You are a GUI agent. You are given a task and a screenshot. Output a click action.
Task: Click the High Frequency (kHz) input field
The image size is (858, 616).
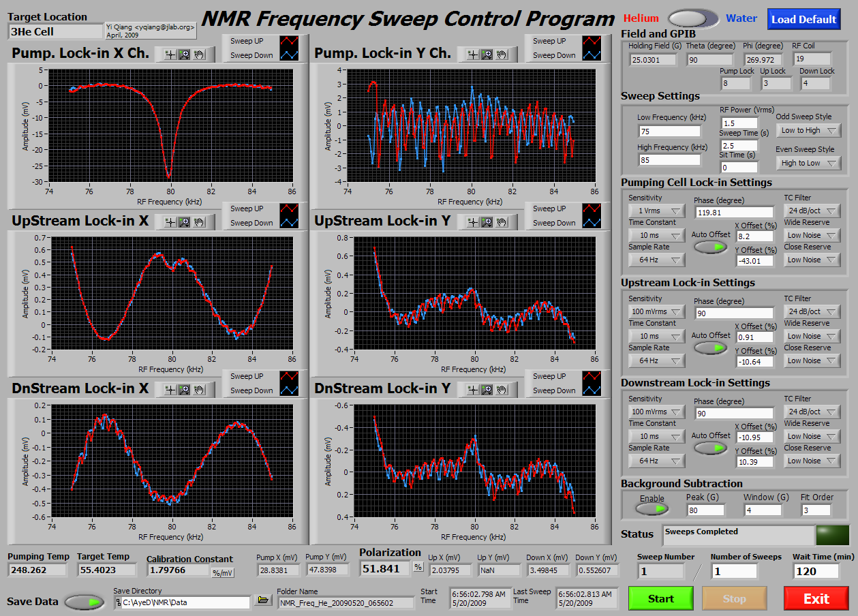tap(669, 160)
